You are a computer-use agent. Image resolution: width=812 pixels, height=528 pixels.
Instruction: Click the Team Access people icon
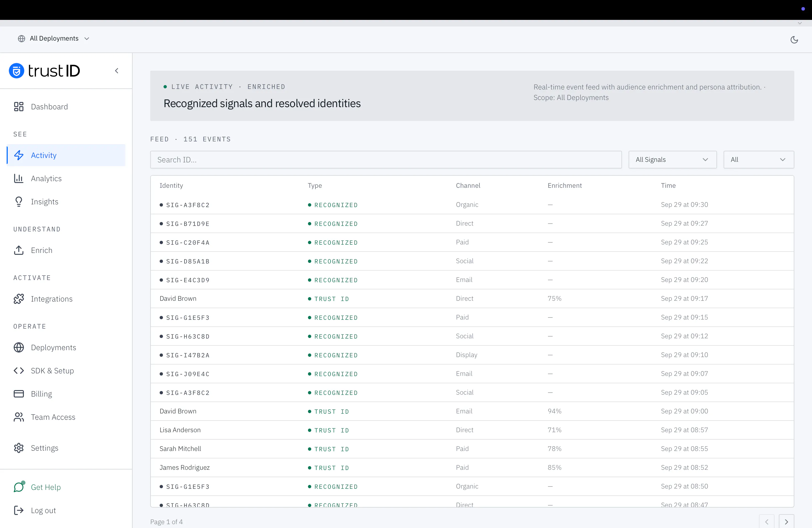(19, 417)
